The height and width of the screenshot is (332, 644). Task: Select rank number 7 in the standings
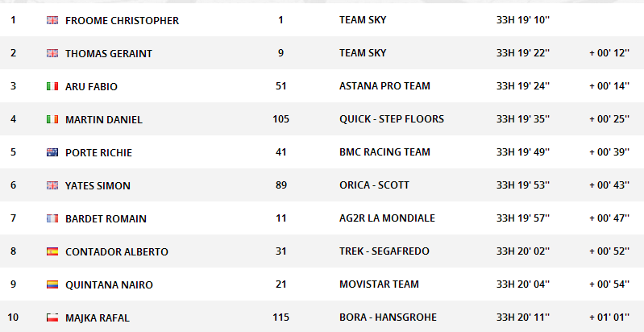coord(13,218)
